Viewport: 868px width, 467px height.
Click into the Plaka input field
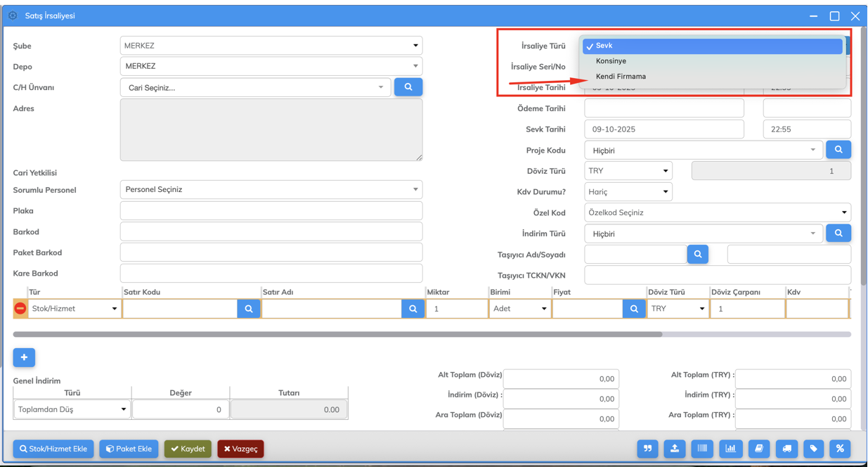click(271, 211)
